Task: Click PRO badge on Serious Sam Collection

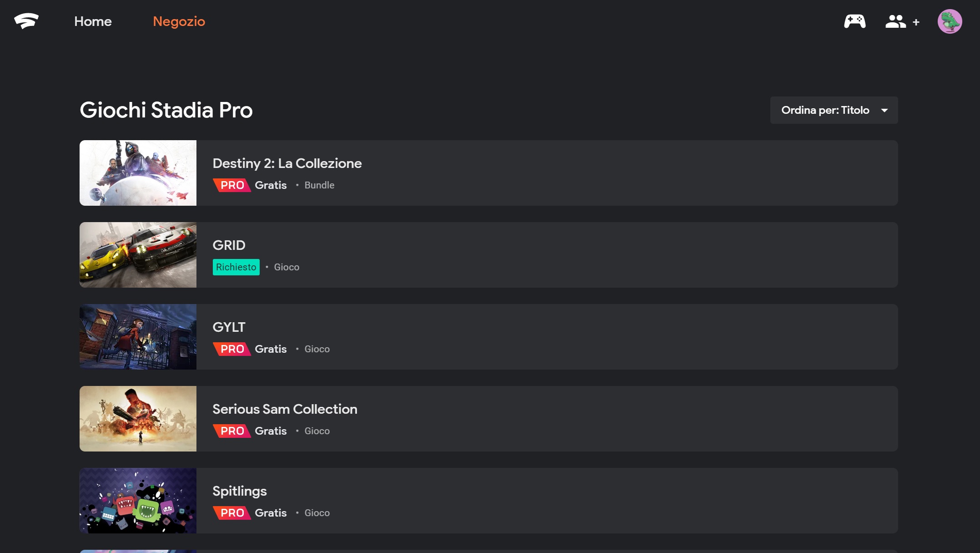Action: pyautogui.click(x=232, y=431)
